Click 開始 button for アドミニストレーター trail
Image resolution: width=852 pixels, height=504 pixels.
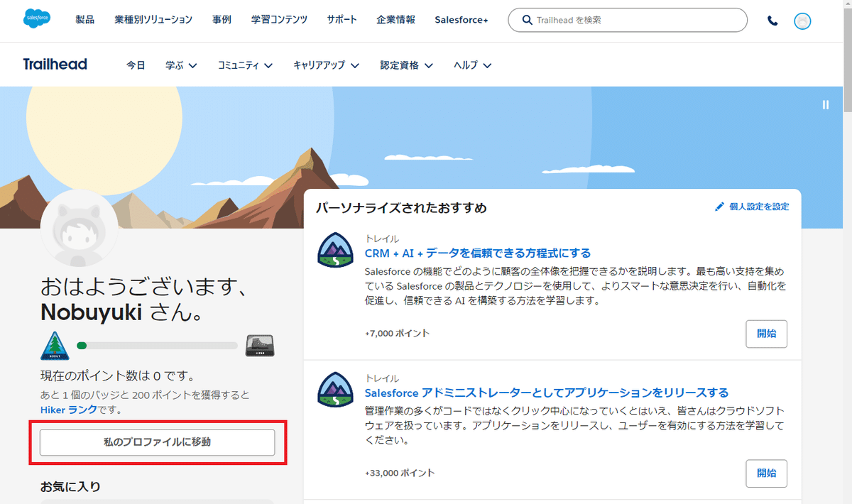click(766, 473)
